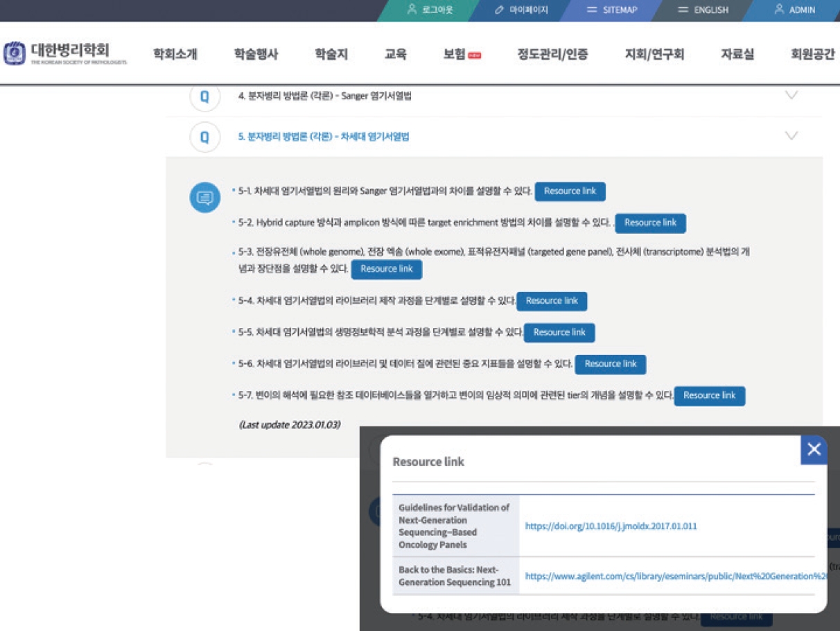Open 교육 main menu
Screen dimensions: 840x631
[396, 54]
